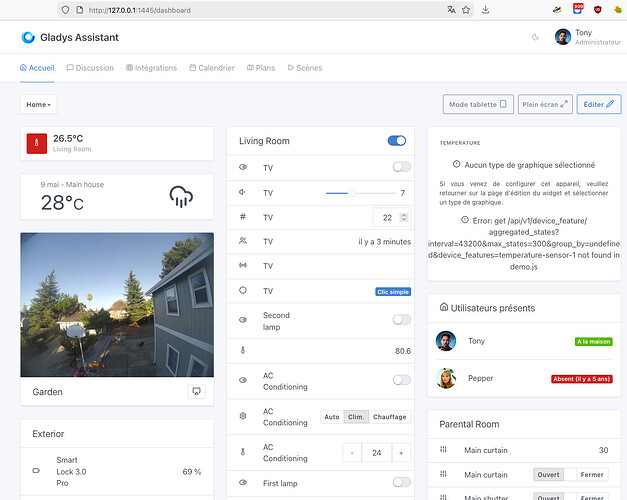Image resolution: width=627 pixels, height=500 pixels.
Task: Toggle the first TV switch on
Action: (401, 167)
